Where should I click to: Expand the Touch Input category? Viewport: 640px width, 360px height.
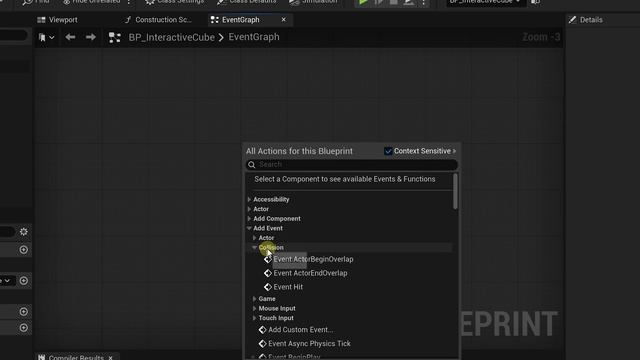click(255, 318)
